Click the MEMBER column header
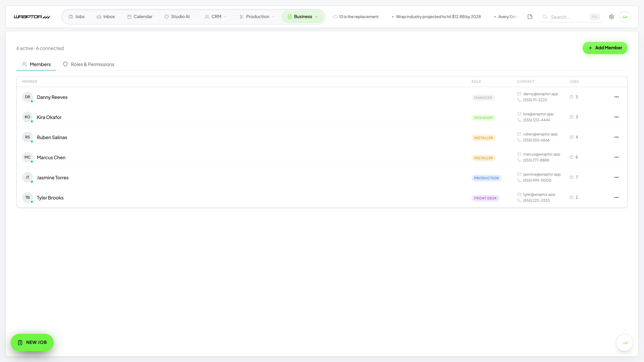Viewport: 644px width, 362px height. click(x=30, y=82)
